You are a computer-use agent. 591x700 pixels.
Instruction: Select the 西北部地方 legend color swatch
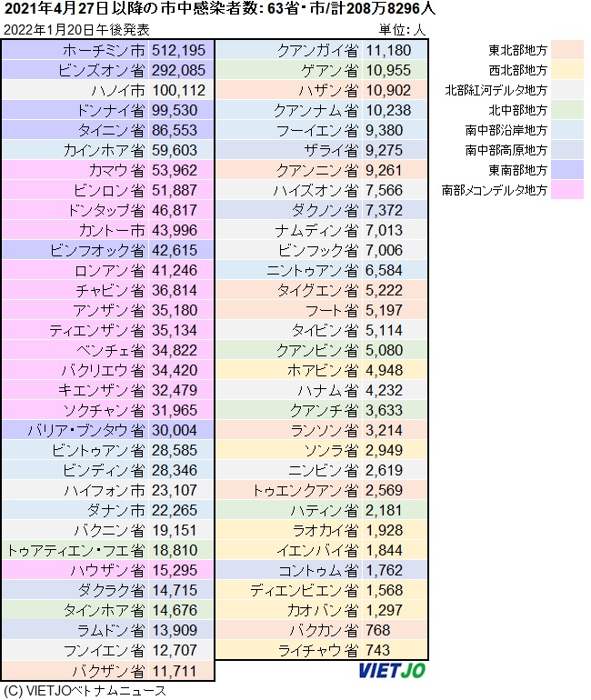coord(566,70)
